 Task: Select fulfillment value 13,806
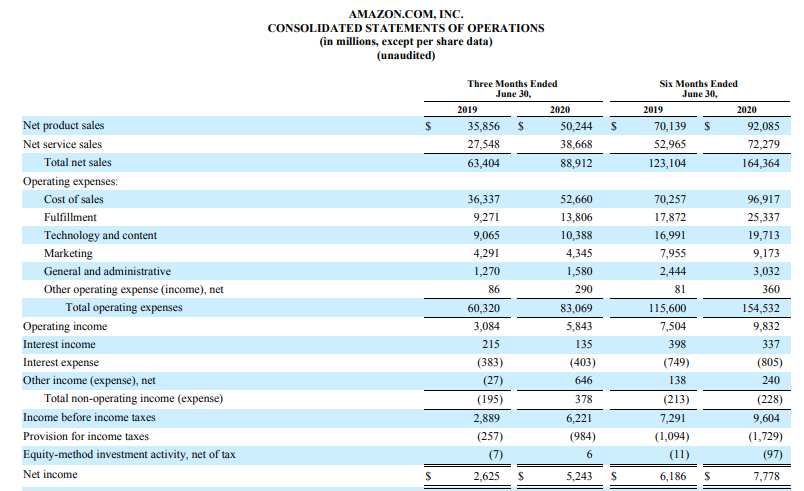[x=576, y=217]
